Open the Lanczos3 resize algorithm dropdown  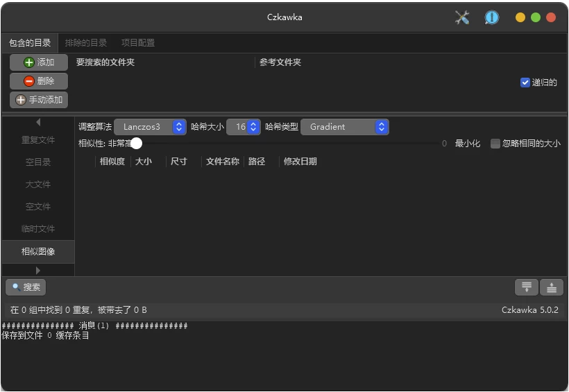click(x=150, y=127)
